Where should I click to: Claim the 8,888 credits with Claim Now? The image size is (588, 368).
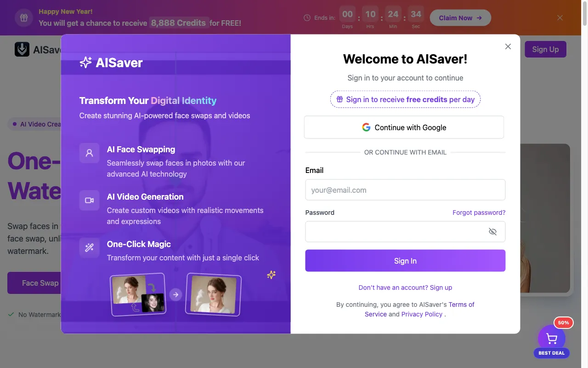pos(460,18)
